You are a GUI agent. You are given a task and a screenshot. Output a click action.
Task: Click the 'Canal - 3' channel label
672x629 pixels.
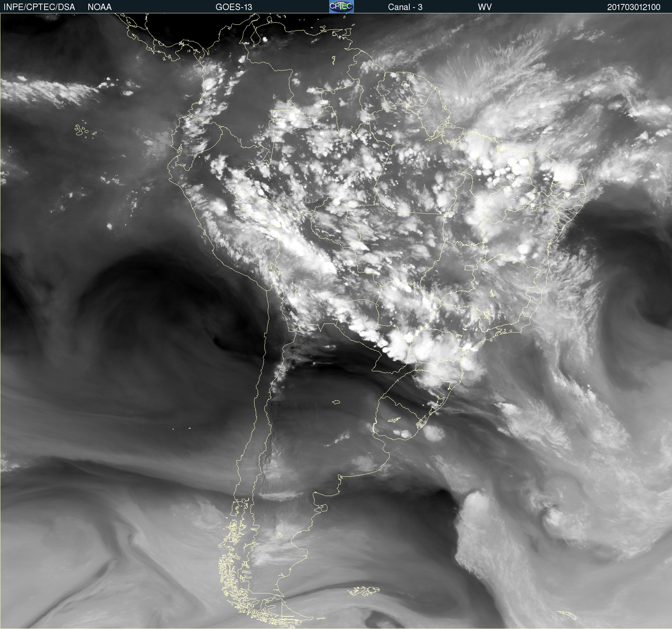tap(405, 7)
